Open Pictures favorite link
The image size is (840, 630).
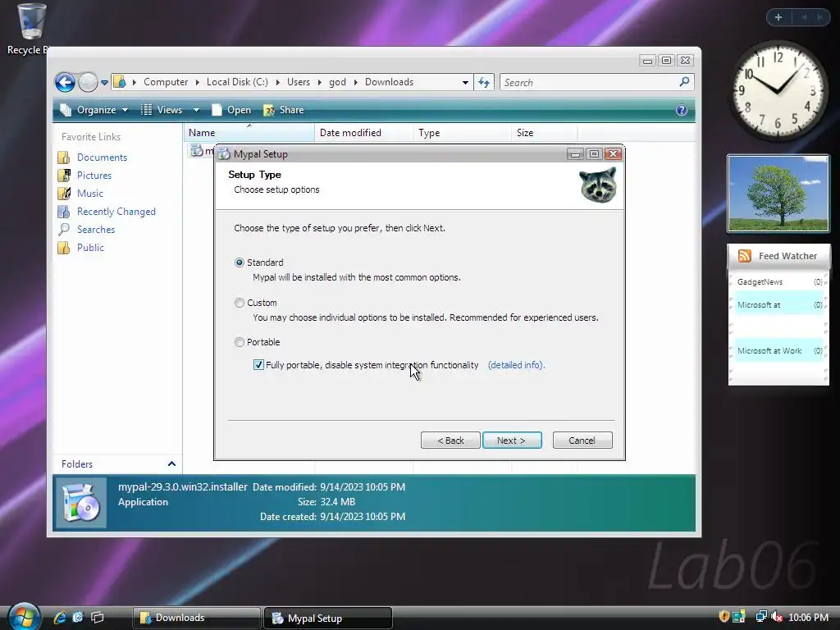[94, 176]
